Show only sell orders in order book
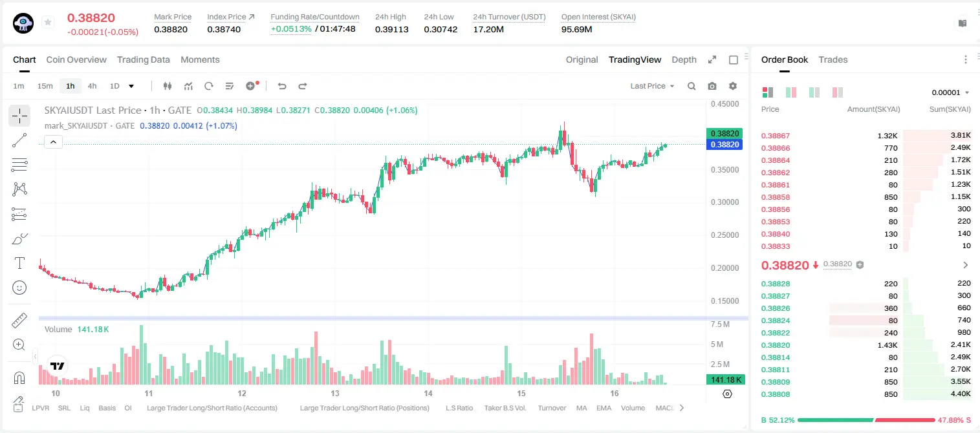 point(838,92)
